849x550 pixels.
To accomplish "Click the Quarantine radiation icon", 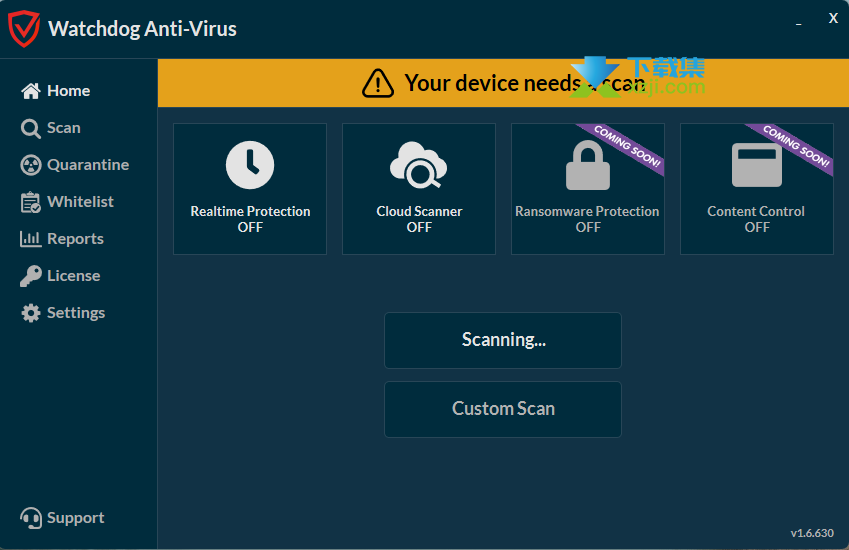I will (31, 165).
